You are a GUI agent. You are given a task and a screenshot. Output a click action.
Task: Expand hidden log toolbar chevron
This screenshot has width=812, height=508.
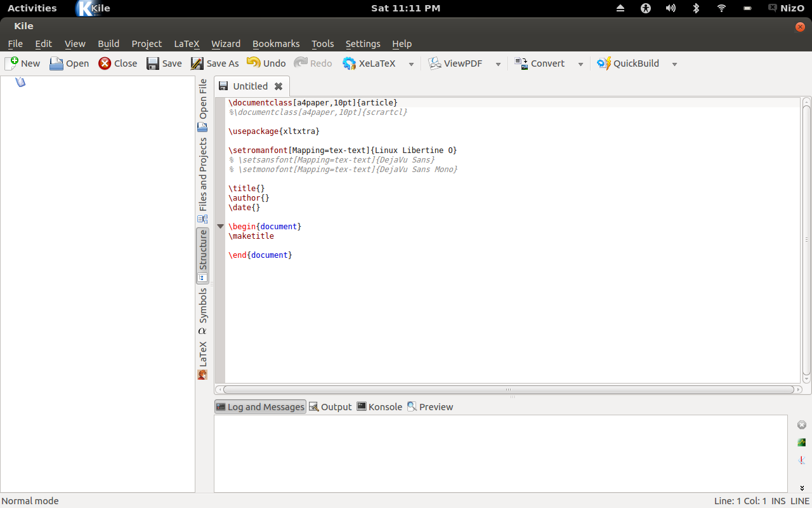pyautogui.click(x=802, y=488)
